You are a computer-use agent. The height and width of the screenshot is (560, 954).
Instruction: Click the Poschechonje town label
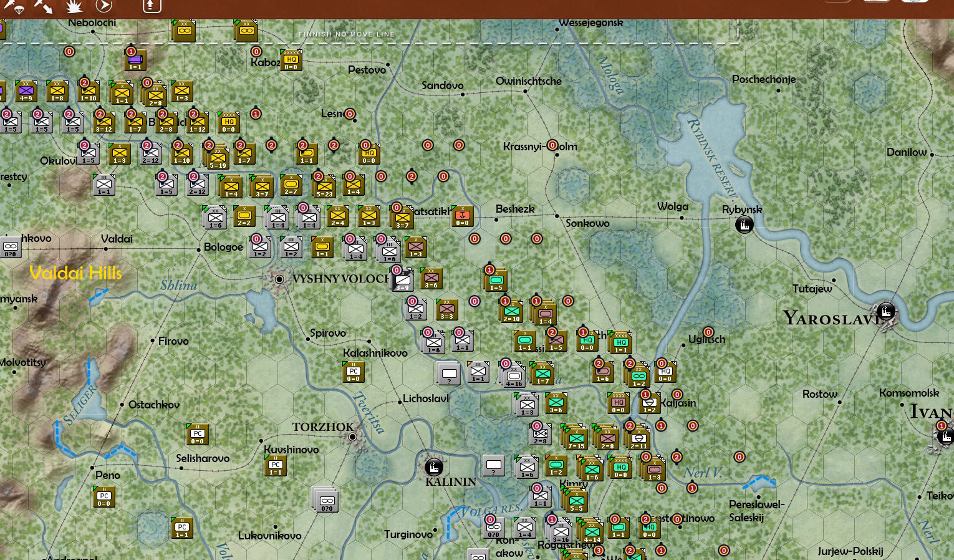pyautogui.click(x=764, y=79)
